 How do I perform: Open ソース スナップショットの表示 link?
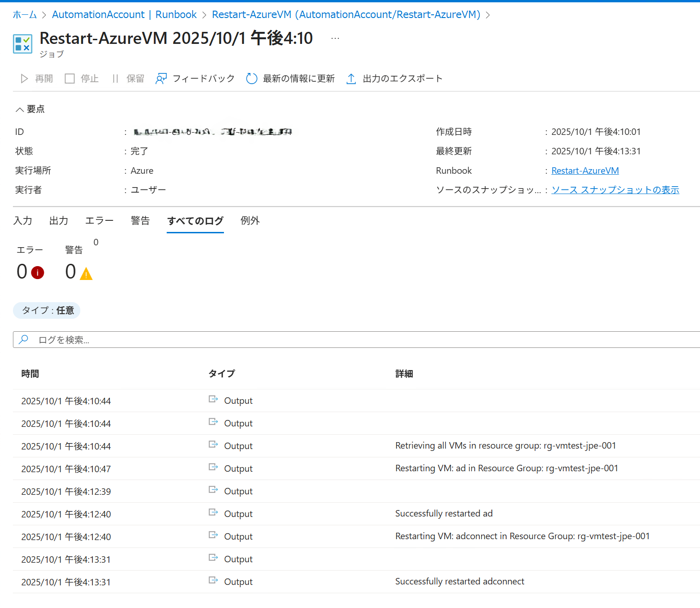(615, 190)
